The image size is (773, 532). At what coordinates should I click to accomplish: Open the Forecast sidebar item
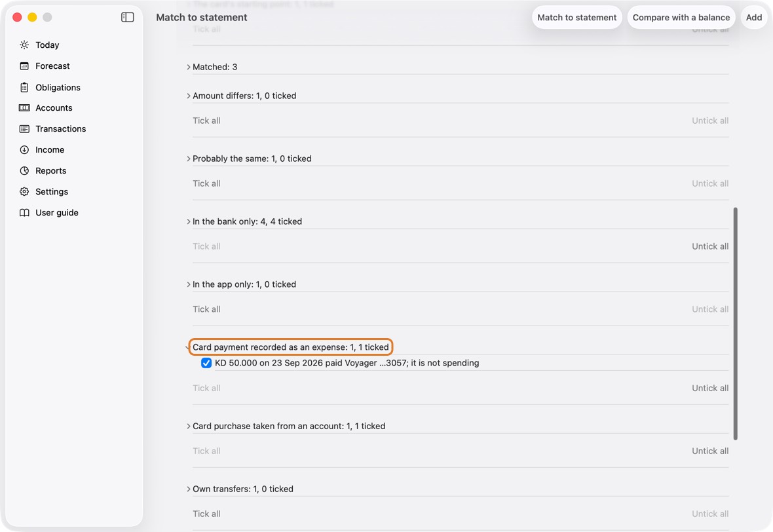pyautogui.click(x=74, y=66)
